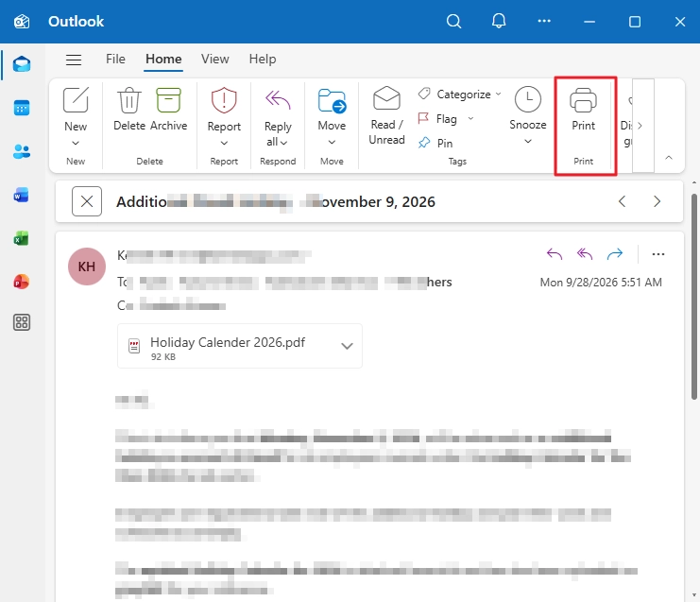Click the Outlook app logo
The image size is (700, 602).
click(22, 21)
